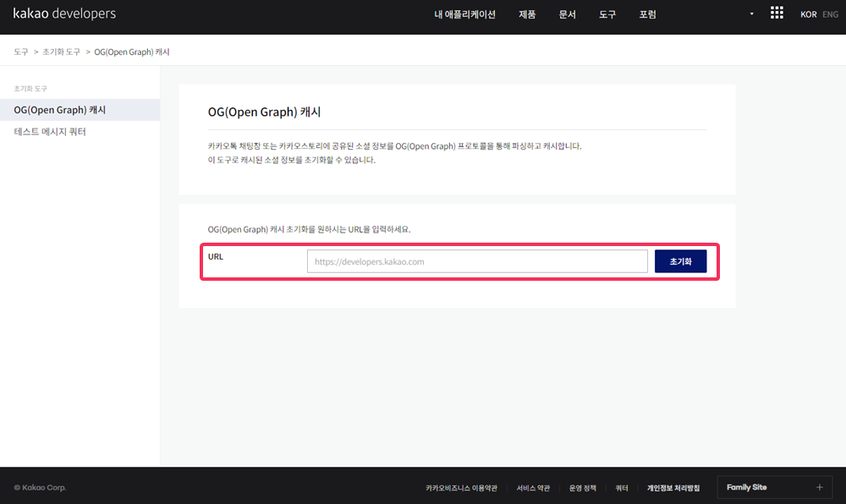Click the 초기화 button
Screen dimensions: 846x504
point(680,261)
